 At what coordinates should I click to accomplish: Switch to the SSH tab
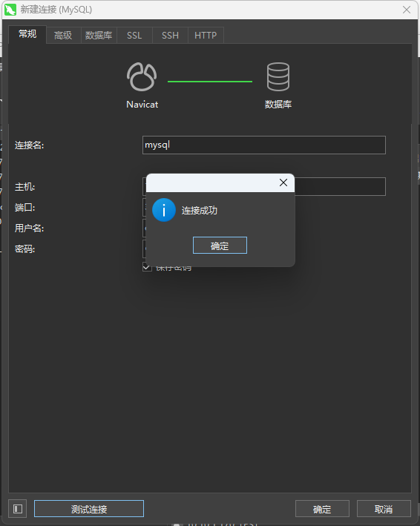[x=170, y=35]
